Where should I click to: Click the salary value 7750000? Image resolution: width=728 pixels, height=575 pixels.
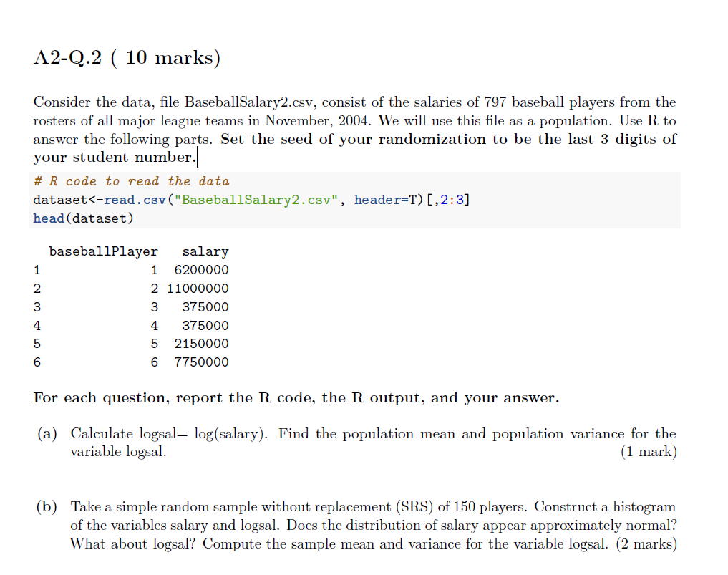[201, 362]
